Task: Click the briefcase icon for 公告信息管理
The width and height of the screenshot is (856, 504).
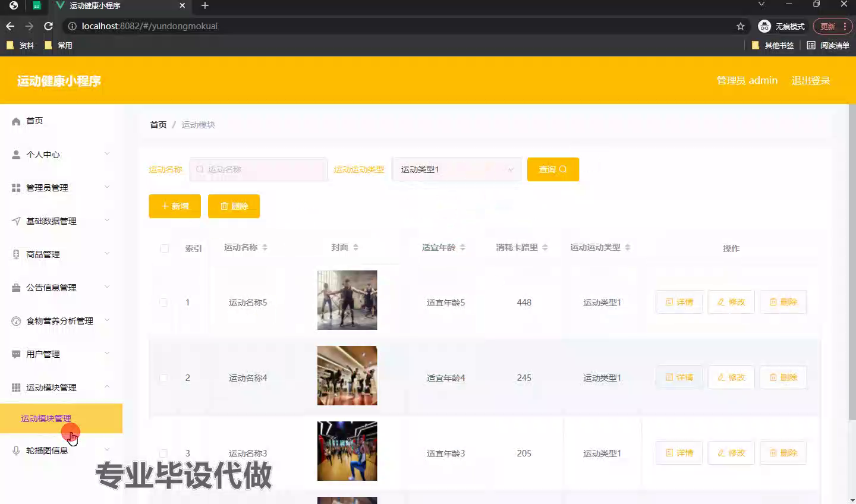Action: coord(16,288)
